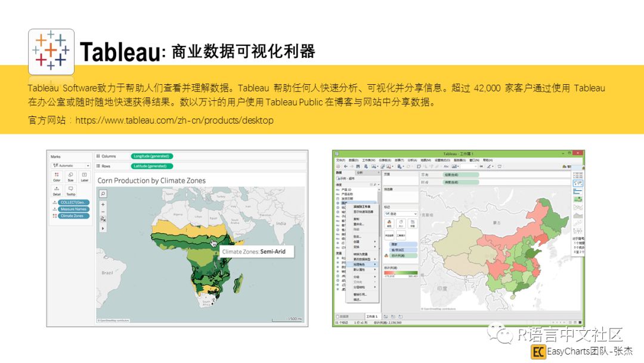Click the 详细信息 marks button
This screenshot has width=644, height=363.
389,236
